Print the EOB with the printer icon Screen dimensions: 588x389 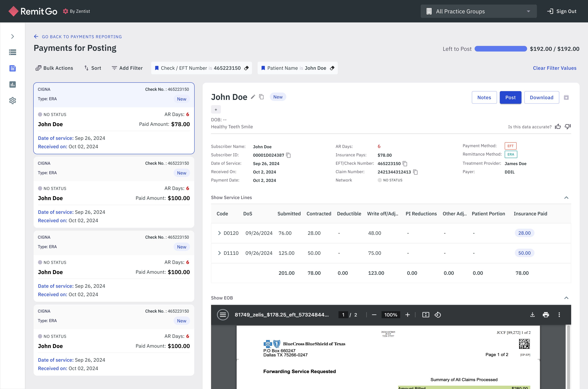[546, 315]
